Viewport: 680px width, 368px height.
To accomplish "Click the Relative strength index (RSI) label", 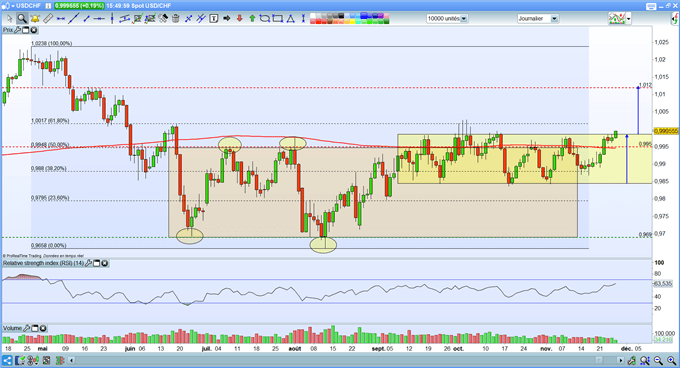I will [43, 263].
